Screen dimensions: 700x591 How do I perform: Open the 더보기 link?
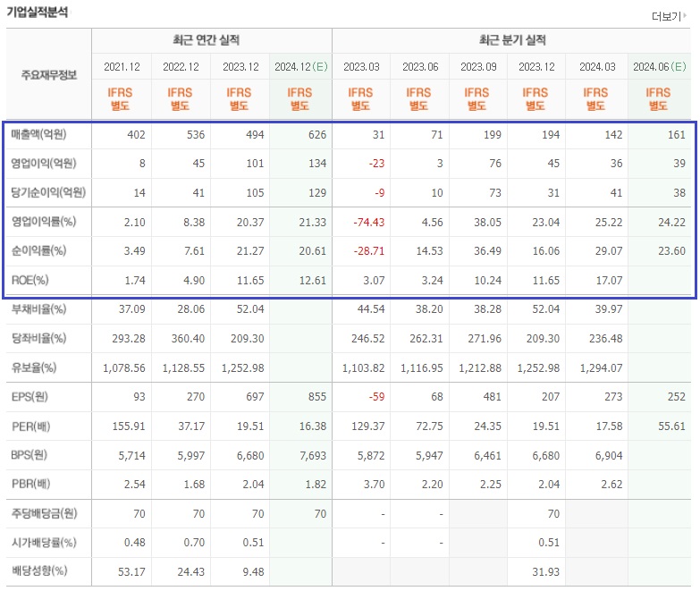click(x=669, y=16)
